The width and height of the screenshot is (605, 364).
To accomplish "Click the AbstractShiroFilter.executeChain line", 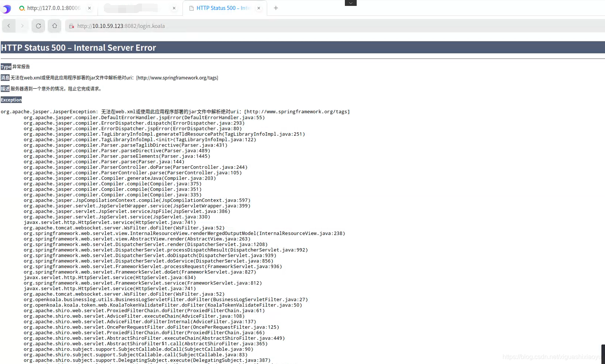I will [154, 338].
